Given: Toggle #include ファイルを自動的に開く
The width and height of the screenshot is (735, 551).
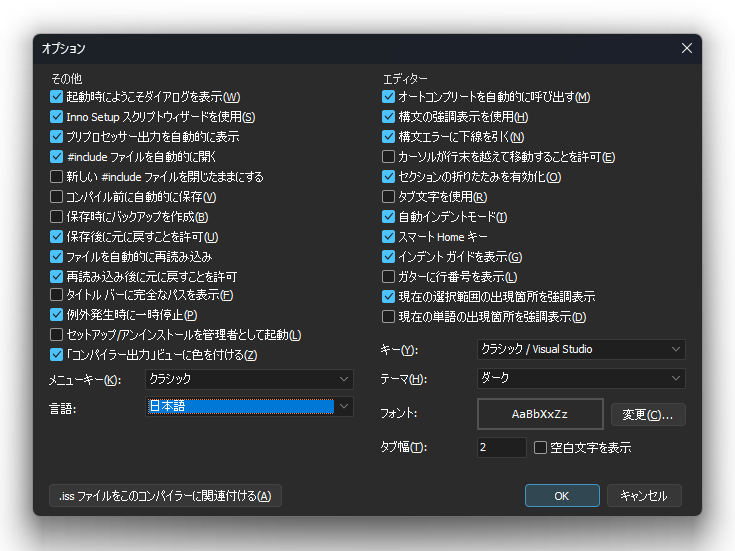Looking at the screenshot, I should click(x=56, y=157).
